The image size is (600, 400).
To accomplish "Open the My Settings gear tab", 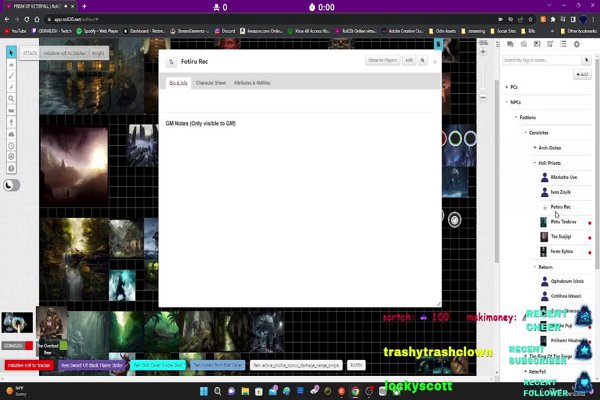I will pos(577,44).
